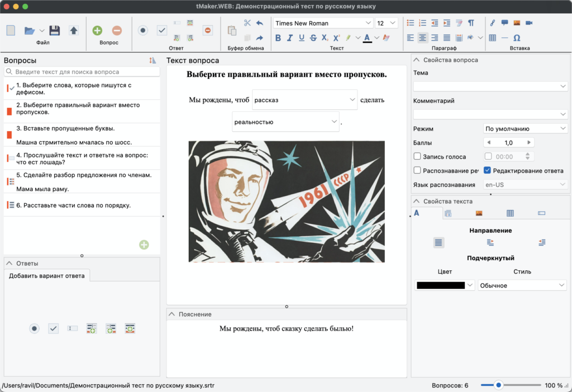This screenshot has width=572, height=392.
Task: Remove the question with the orange minus icon
Action: point(117,31)
